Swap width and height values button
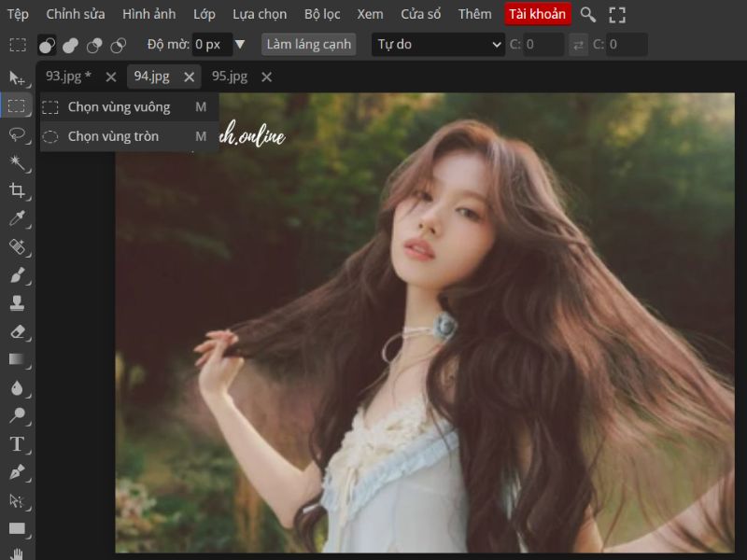This screenshot has width=747, height=560. tap(578, 45)
